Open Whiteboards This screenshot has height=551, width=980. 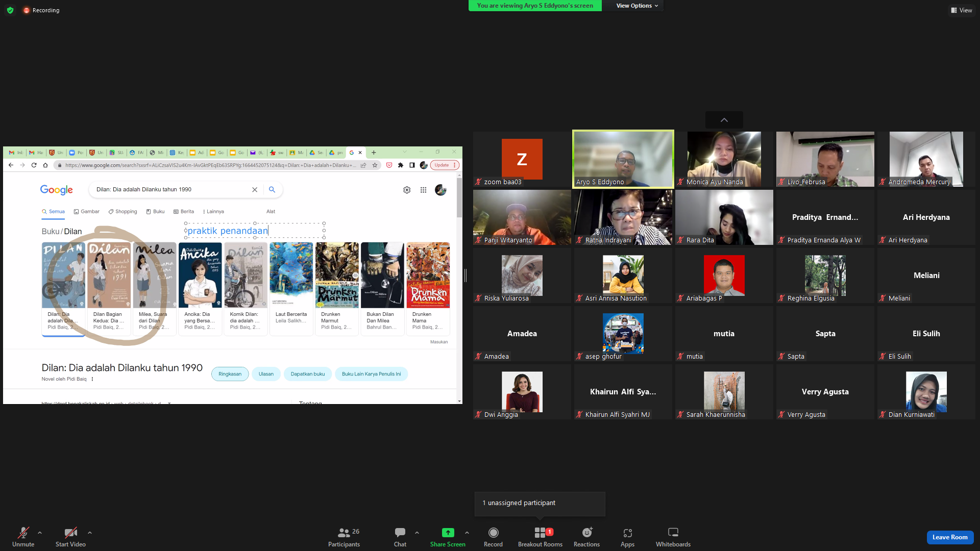(x=673, y=537)
